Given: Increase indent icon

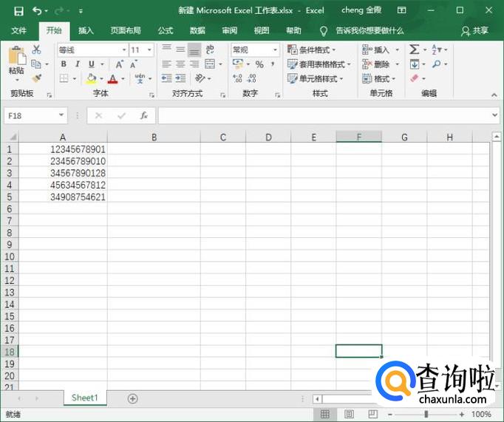Looking at the screenshot, I should (180, 78).
